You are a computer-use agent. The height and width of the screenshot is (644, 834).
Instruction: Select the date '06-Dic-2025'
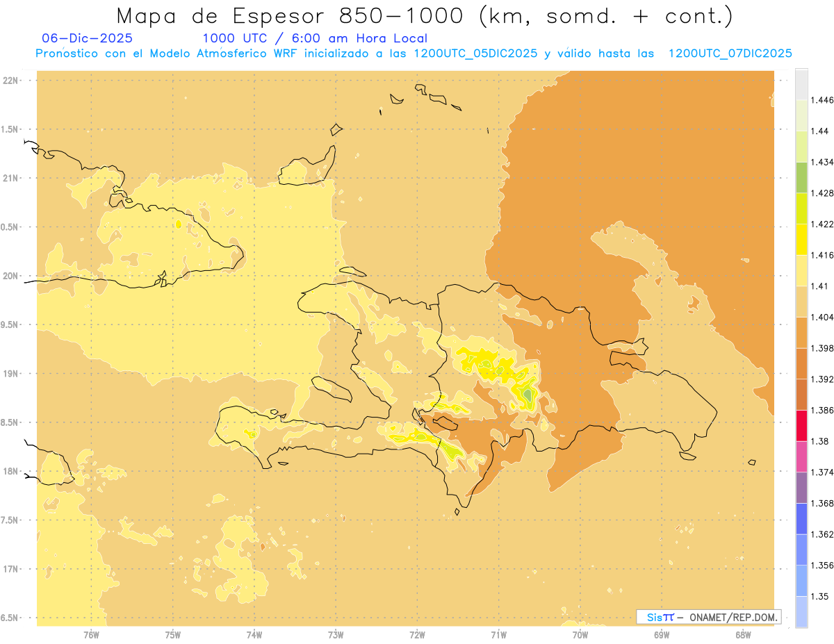pyautogui.click(x=88, y=39)
